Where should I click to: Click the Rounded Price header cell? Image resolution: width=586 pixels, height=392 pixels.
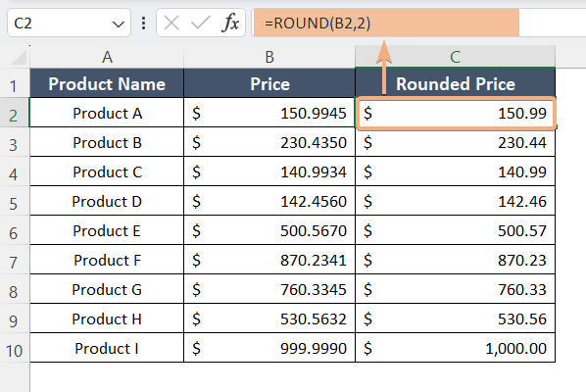tap(456, 83)
